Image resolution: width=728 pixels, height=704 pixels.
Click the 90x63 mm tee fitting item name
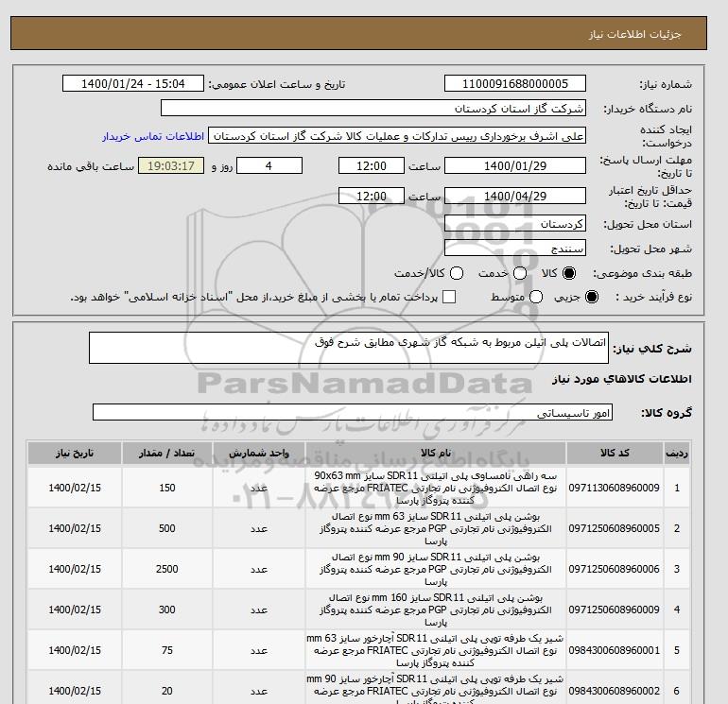coord(436,488)
